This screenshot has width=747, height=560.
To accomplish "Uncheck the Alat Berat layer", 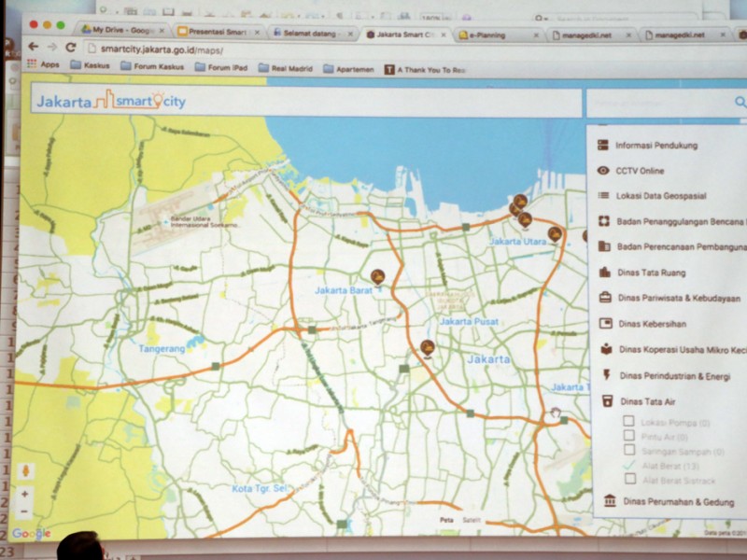I will [x=630, y=464].
